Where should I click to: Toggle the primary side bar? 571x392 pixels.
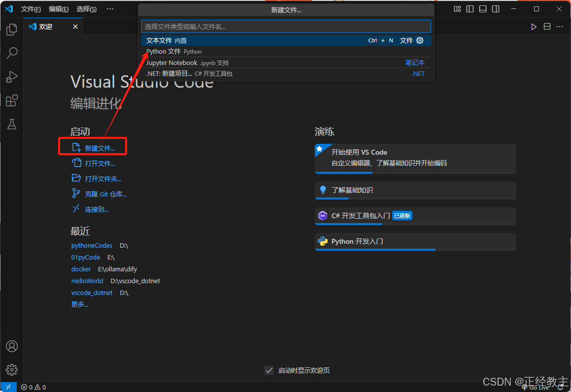[470, 9]
